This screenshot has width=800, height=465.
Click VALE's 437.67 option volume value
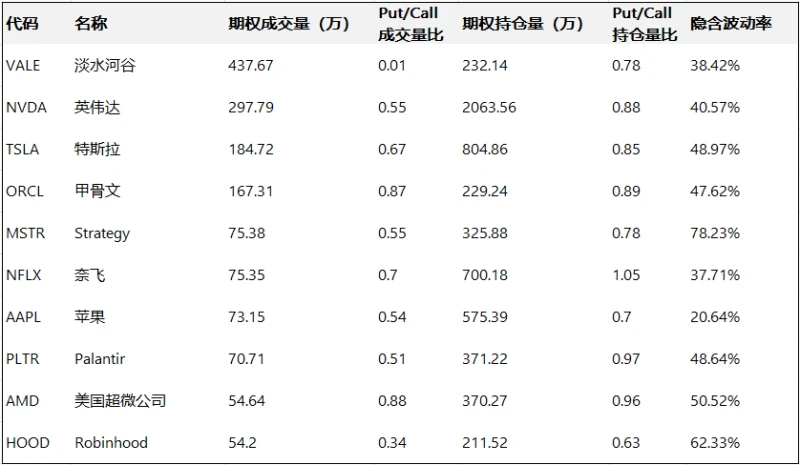click(x=251, y=66)
